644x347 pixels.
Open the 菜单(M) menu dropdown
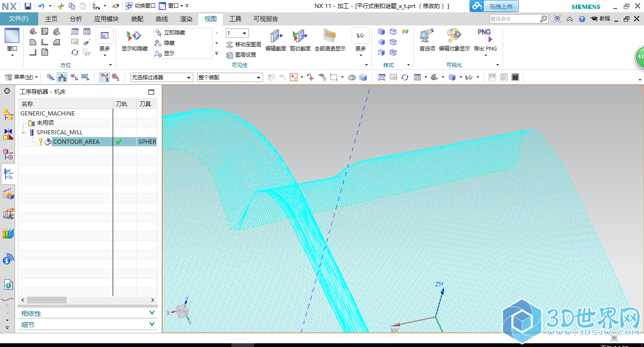click(22, 77)
